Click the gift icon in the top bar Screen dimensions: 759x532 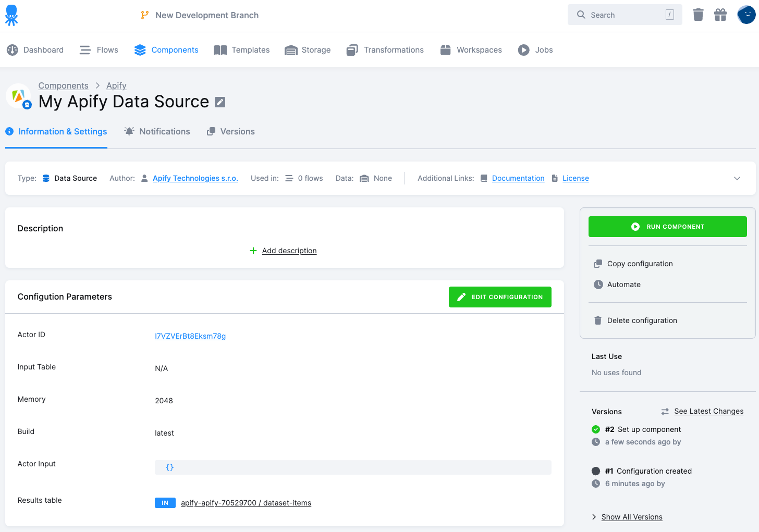(x=720, y=15)
